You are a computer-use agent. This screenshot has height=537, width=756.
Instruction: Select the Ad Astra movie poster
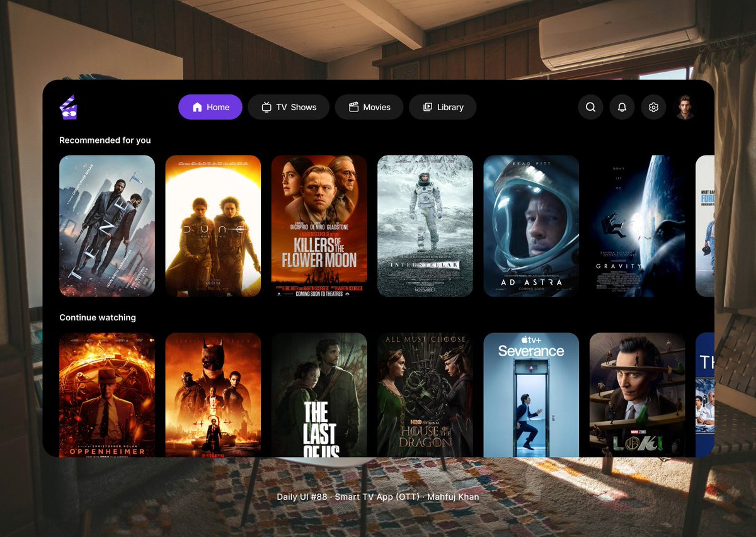tap(531, 226)
